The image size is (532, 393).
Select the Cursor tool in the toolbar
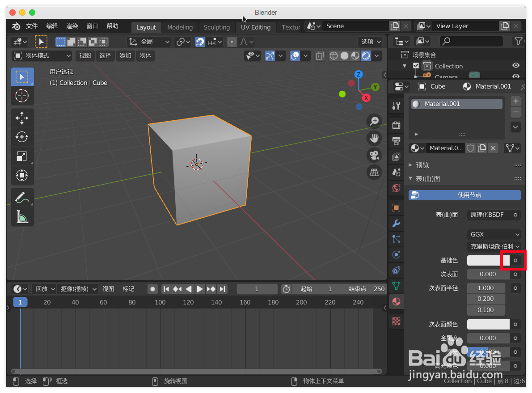tap(22, 96)
